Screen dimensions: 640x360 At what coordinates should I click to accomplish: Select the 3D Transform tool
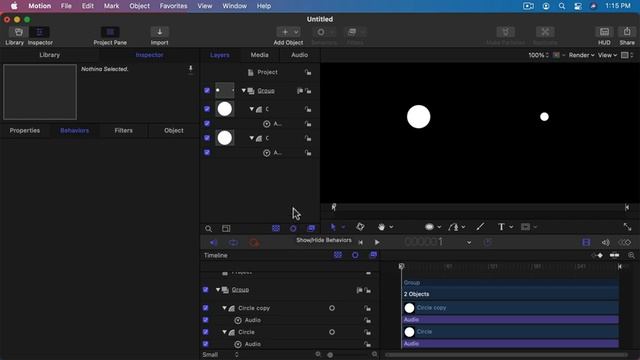(x=360, y=227)
